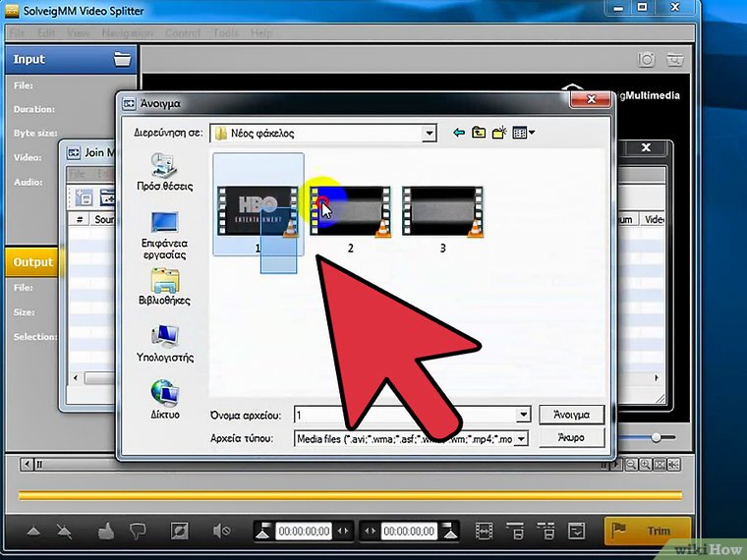The width and height of the screenshot is (747, 560).
Task: Click the Trim button
Action: point(645,532)
